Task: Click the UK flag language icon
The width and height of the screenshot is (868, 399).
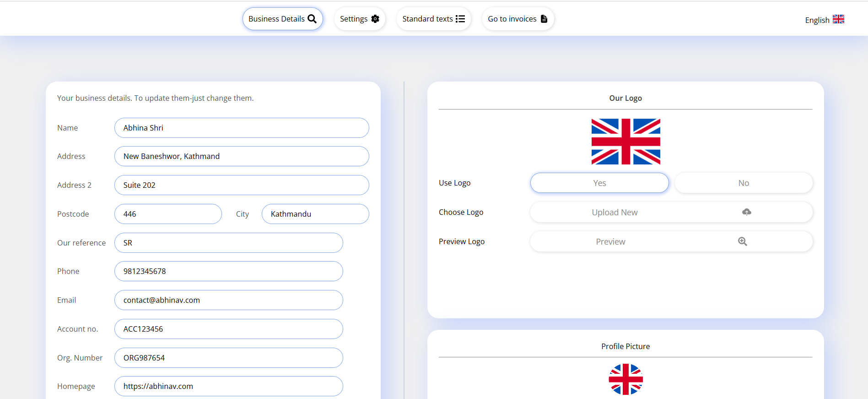Action: coord(838,19)
